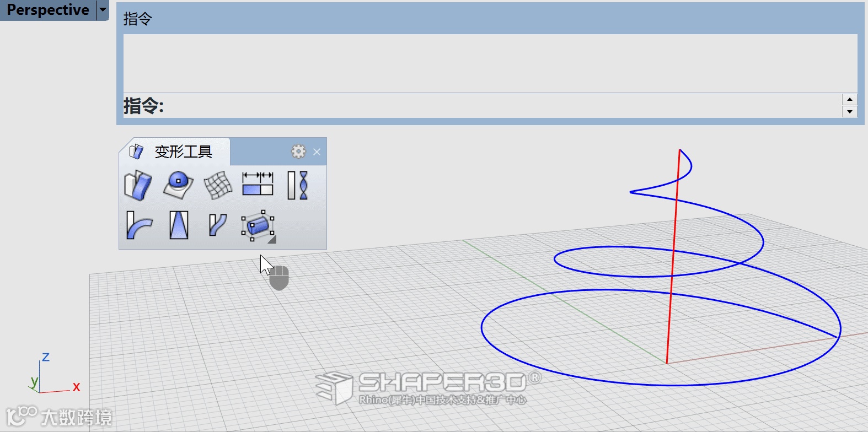
Task: Select the Cage Edit tool
Action: click(x=258, y=225)
